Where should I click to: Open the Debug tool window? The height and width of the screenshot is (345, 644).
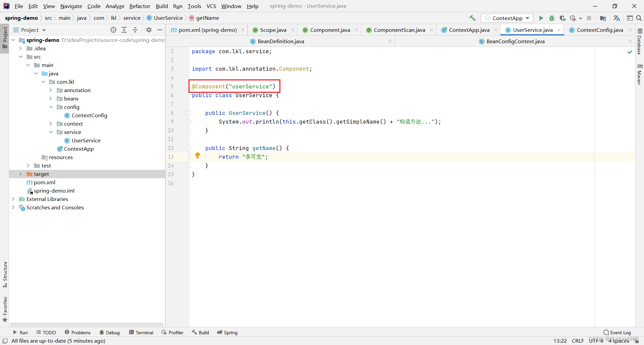(x=109, y=333)
